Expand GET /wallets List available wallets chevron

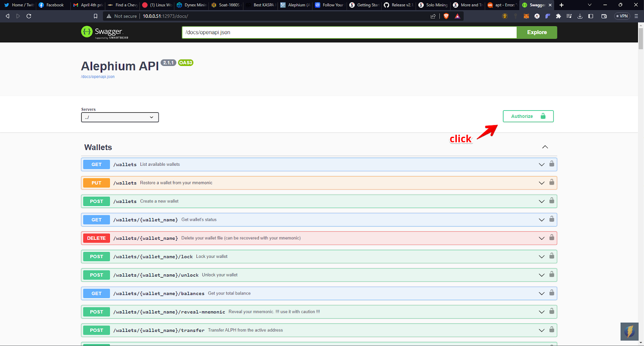[542, 165]
